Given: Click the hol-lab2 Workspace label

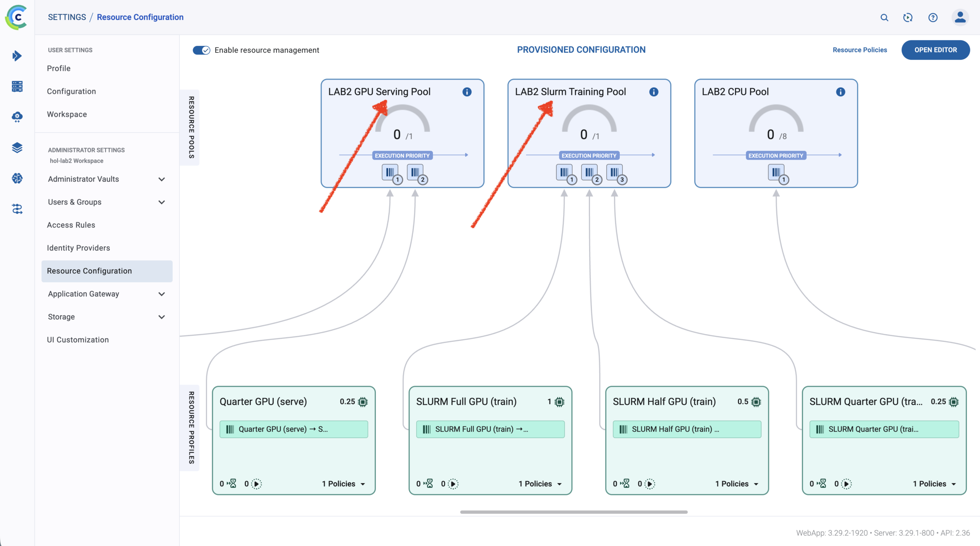Looking at the screenshot, I should (x=77, y=161).
